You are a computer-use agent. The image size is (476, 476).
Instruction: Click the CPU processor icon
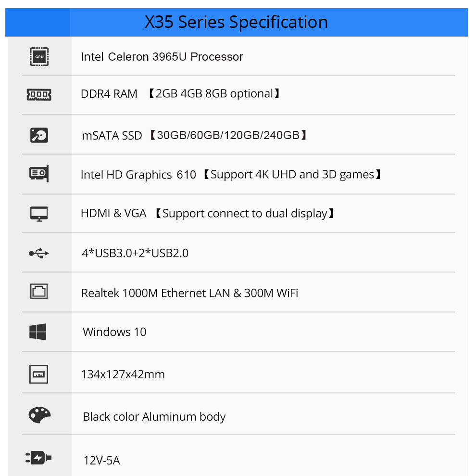(39, 56)
